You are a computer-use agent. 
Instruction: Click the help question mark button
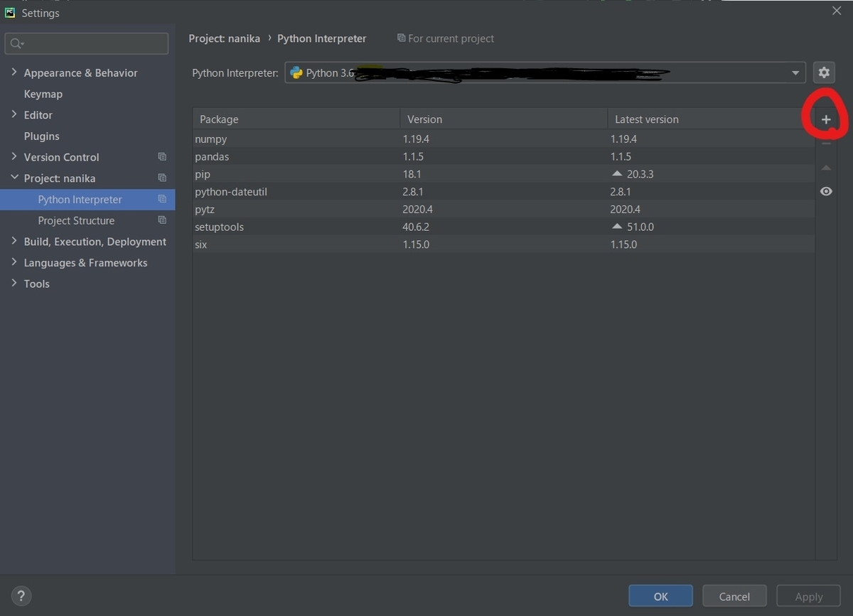(x=21, y=596)
